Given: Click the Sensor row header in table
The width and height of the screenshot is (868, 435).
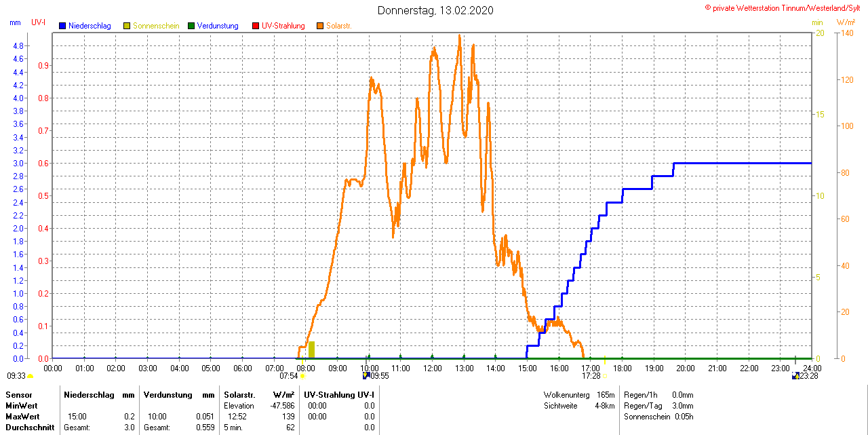Looking at the screenshot, I should 18,394.
